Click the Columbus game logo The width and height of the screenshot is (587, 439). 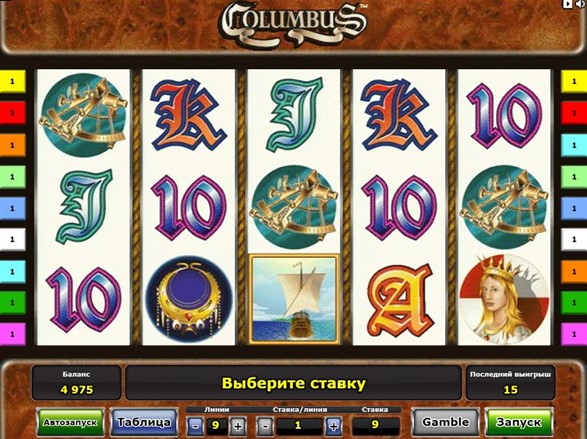[x=293, y=23]
